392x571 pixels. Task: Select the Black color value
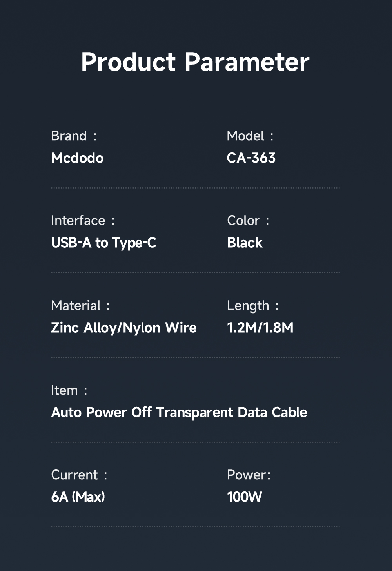pos(245,243)
